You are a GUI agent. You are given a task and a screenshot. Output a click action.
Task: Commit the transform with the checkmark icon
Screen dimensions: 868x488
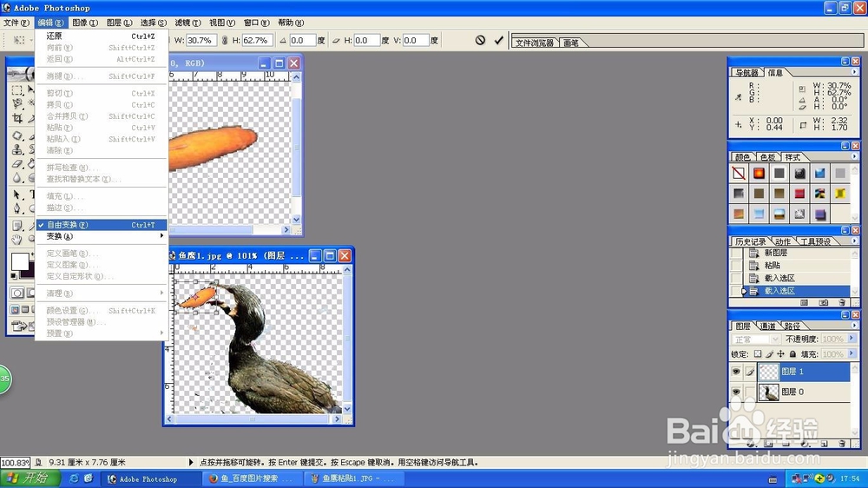(499, 40)
